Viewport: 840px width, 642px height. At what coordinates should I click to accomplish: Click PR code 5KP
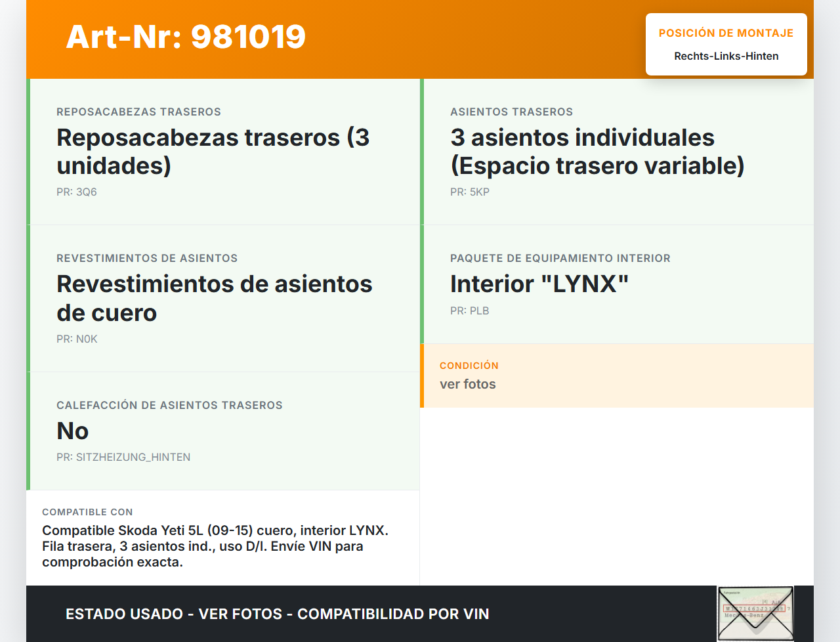tap(470, 192)
